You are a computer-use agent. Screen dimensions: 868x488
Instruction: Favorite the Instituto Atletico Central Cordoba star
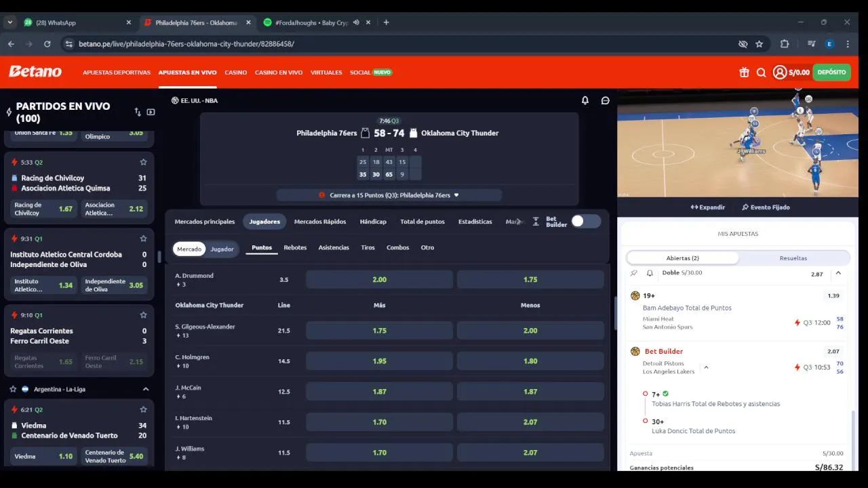143,239
